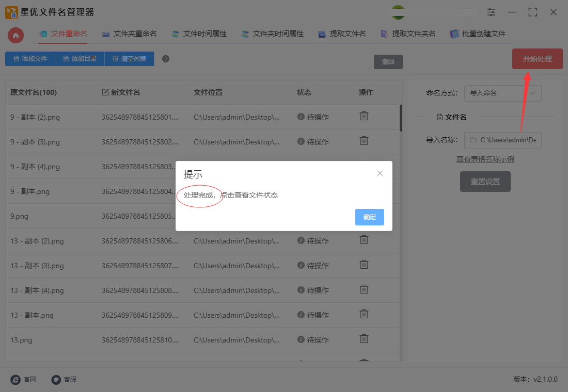Select file name 9.png

coord(19,217)
